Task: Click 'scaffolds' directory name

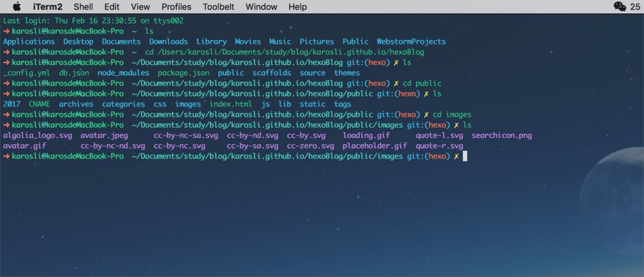Action: (x=272, y=73)
